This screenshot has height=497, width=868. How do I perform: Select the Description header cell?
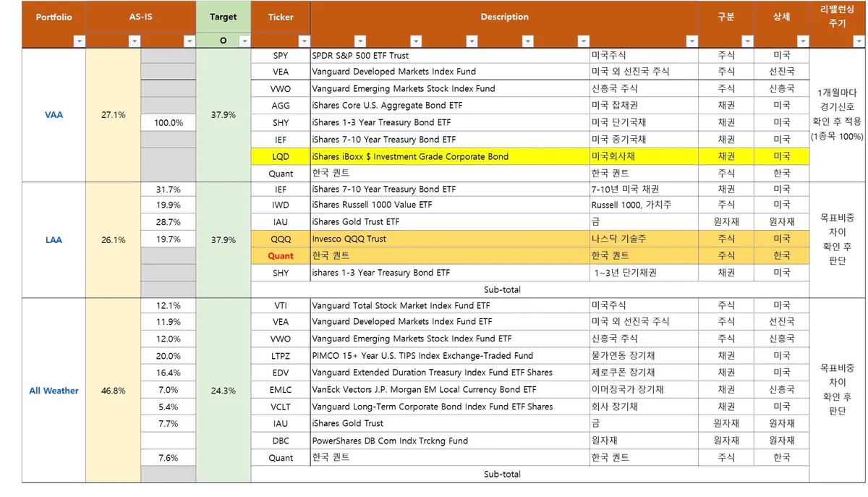point(504,17)
